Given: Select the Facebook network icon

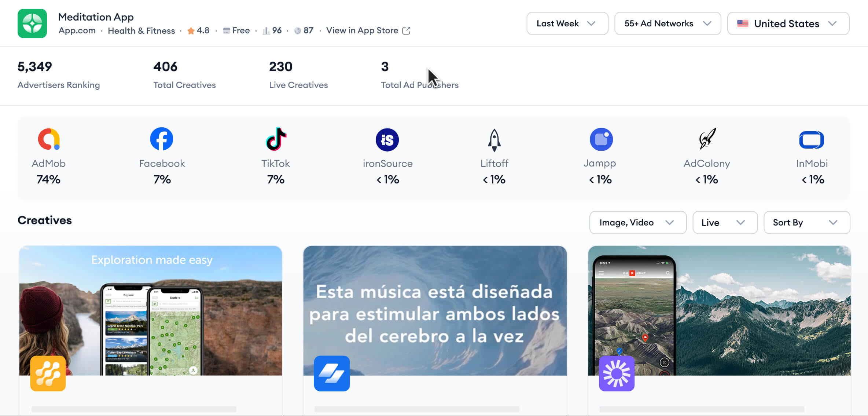Looking at the screenshot, I should 162,139.
